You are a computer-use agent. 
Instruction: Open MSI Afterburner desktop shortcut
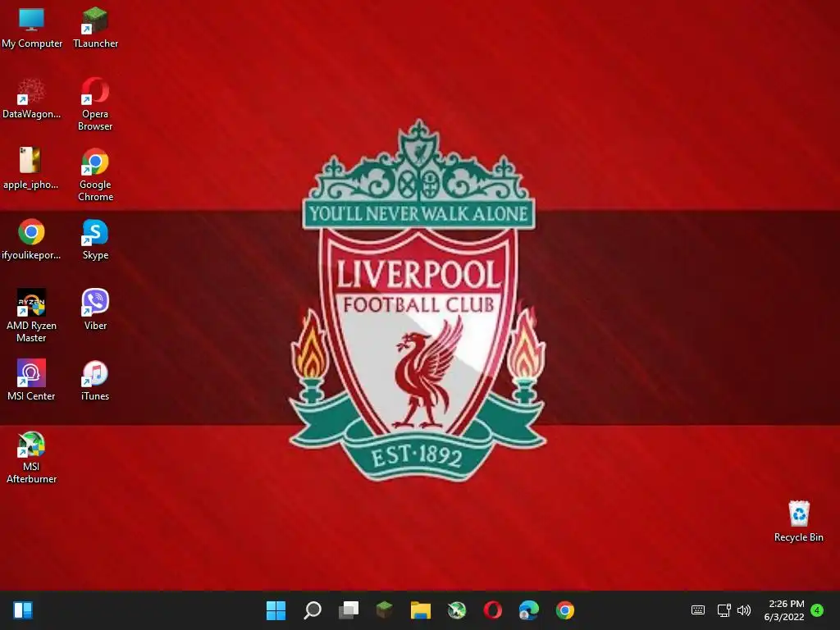pyautogui.click(x=31, y=457)
